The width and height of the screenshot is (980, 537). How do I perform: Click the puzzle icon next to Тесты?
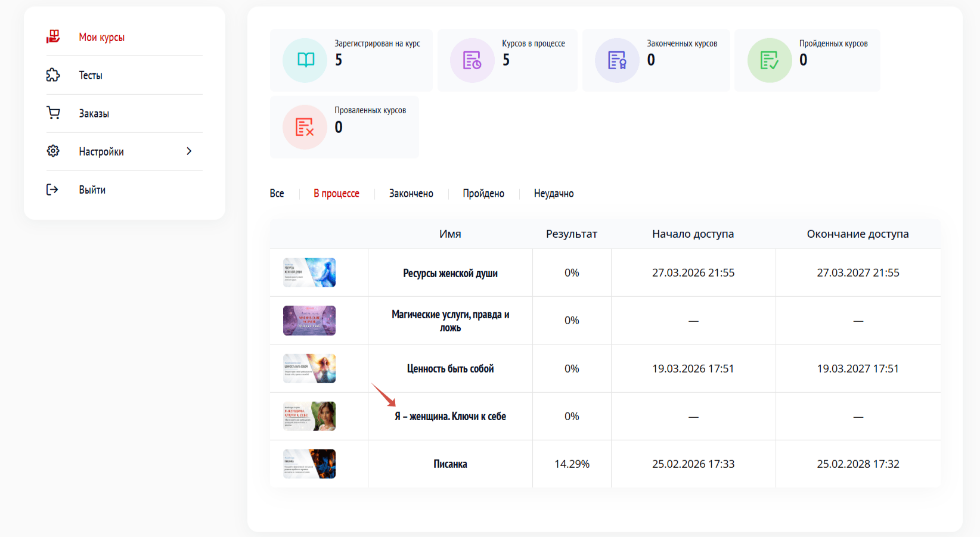coord(53,75)
